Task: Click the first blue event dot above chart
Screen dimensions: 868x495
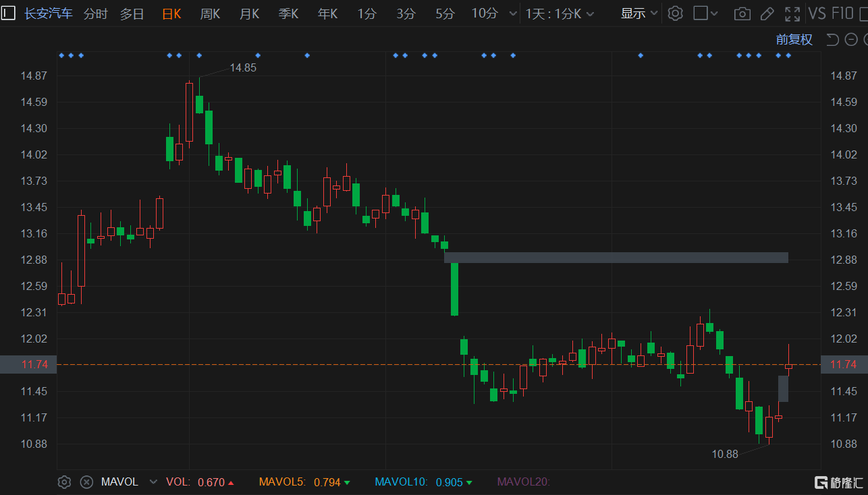Action: pos(61,55)
